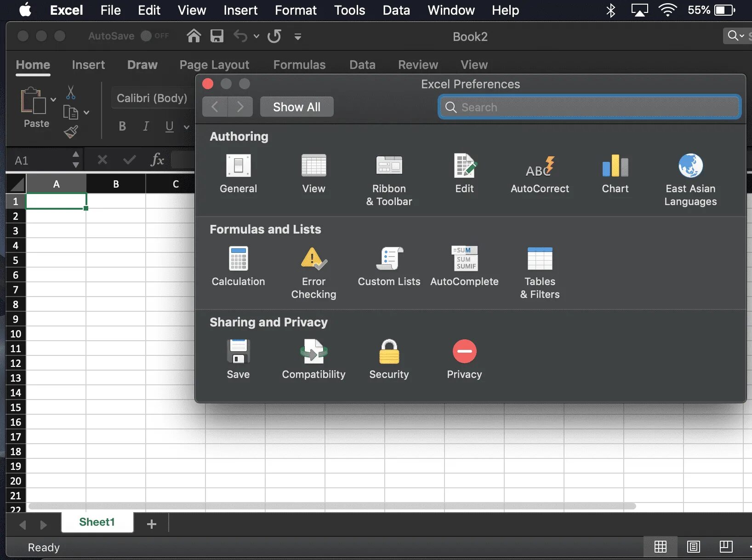Switch to the Insert ribbon tab
Image resolution: width=752 pixels, height=560 pixels.
coord(88,65)
